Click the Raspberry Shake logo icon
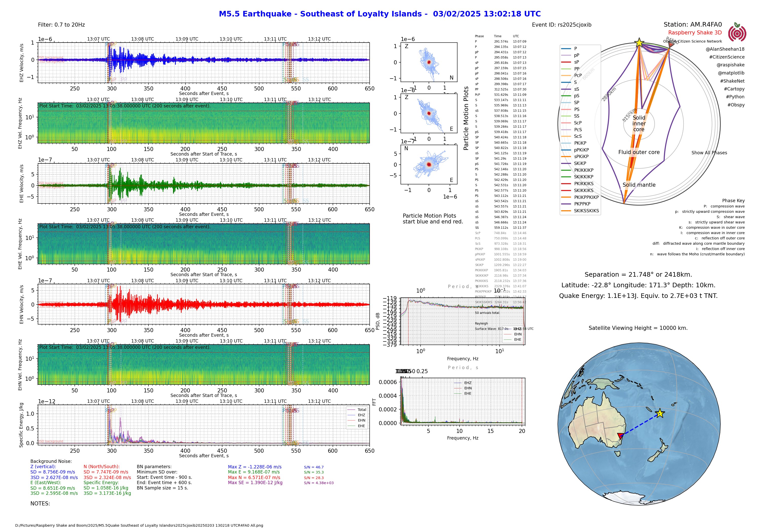This screenshot has width=760, height=532. [737, 33]
